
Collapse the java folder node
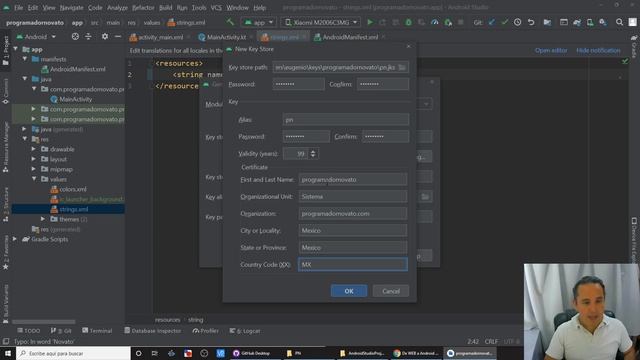point(25,79)
